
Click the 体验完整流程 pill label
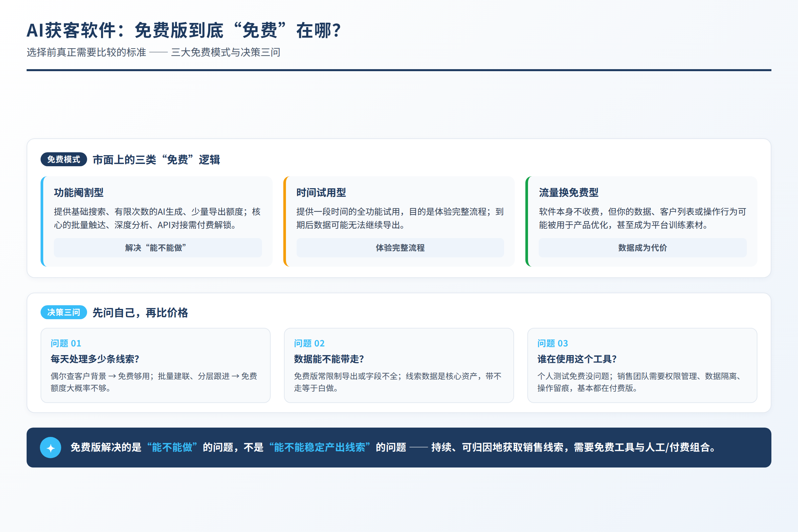pos(400,248)
